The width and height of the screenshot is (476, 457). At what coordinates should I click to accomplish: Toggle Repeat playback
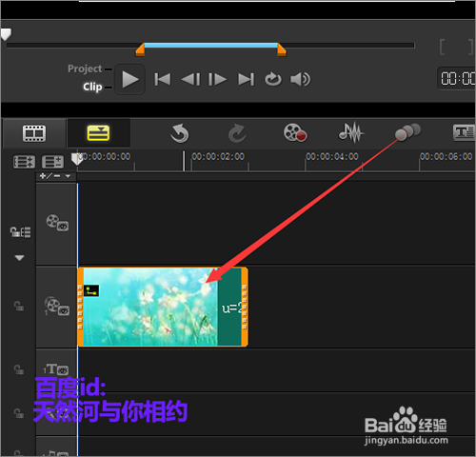(273, 79)
